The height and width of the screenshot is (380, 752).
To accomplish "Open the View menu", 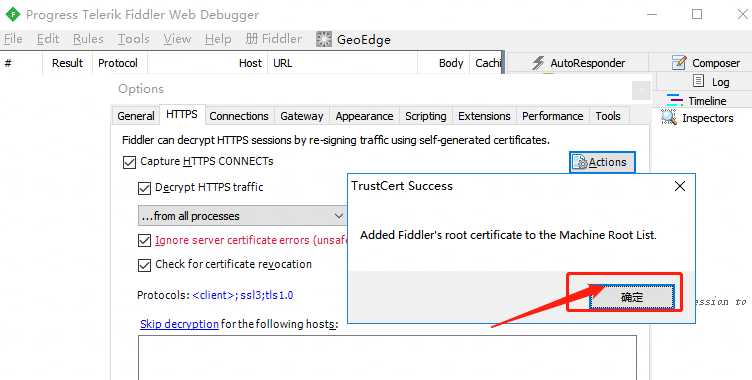I will tap(177, 39).
